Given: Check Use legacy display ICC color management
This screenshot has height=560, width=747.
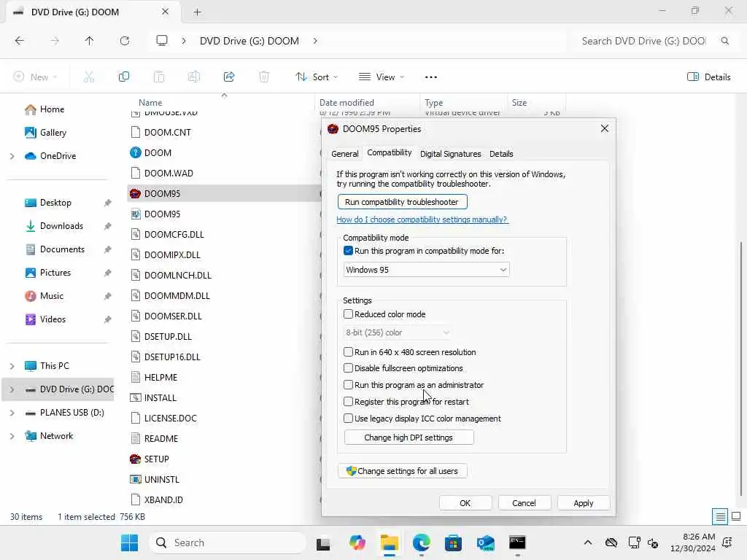Looking at the screenshot, I should click(348, 419).
